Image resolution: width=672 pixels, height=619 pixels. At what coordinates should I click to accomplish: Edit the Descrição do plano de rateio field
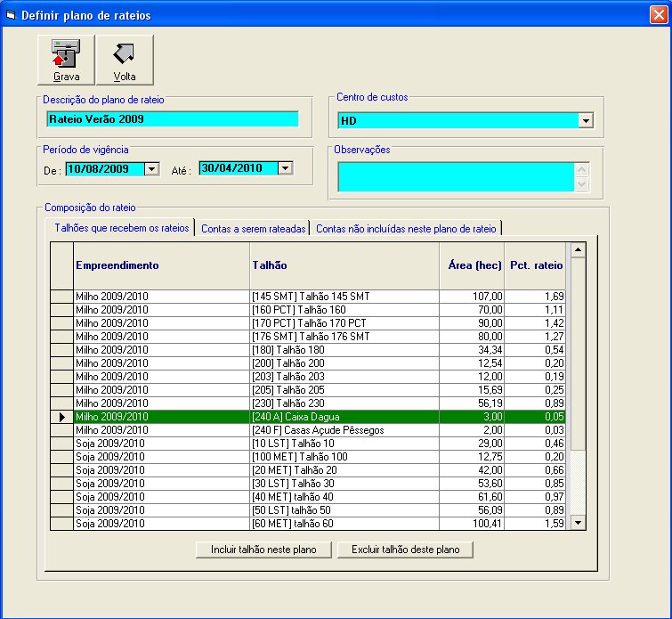[173, 119]
